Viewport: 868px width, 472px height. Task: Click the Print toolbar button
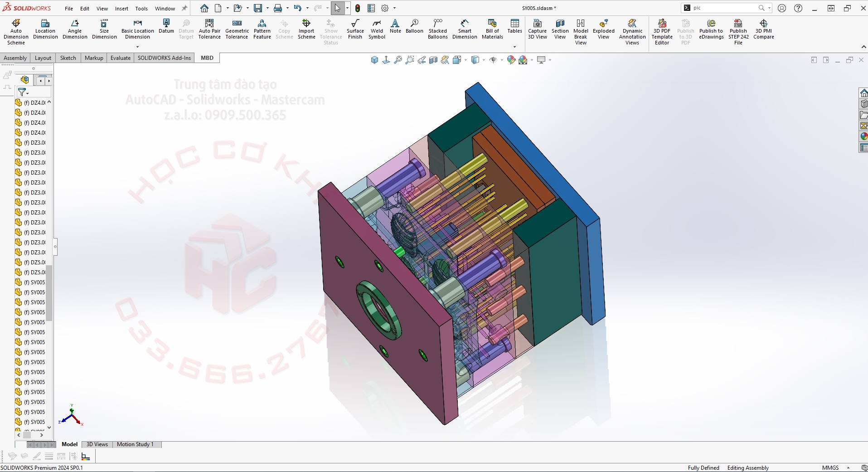pyautogui.click(x=278, y=8)
